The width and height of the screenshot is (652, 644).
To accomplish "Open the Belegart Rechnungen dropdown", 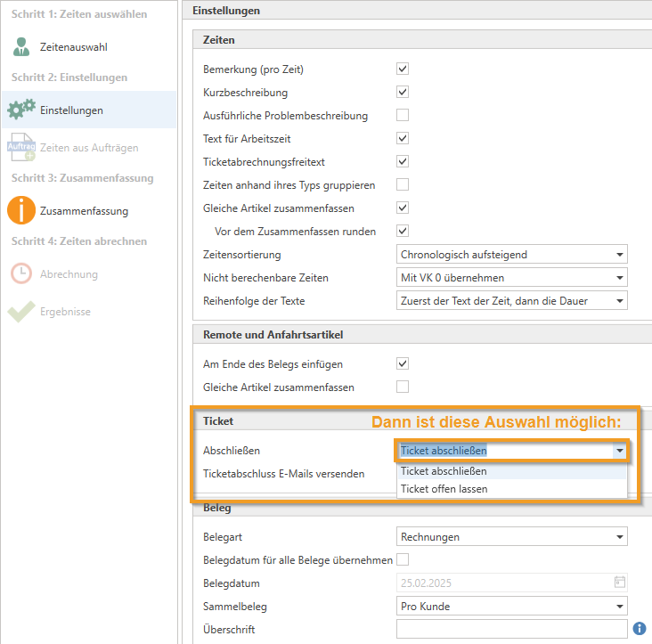I will (511, 537).
